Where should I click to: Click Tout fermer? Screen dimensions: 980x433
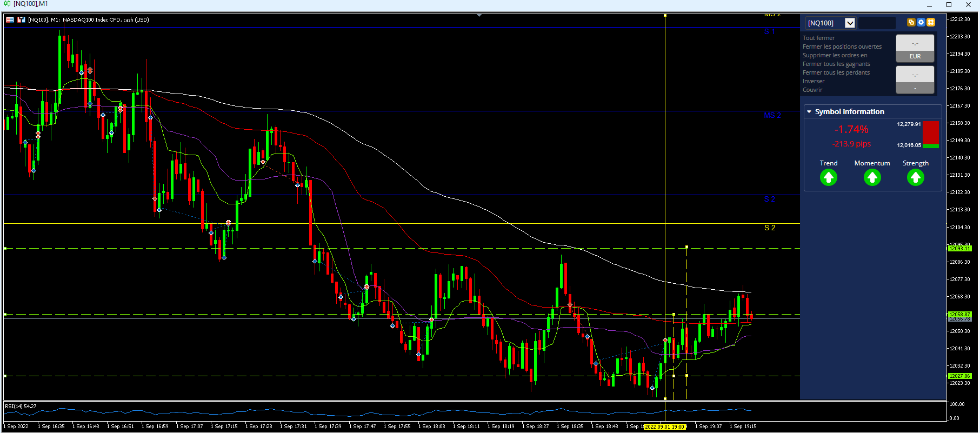[818, 38]
